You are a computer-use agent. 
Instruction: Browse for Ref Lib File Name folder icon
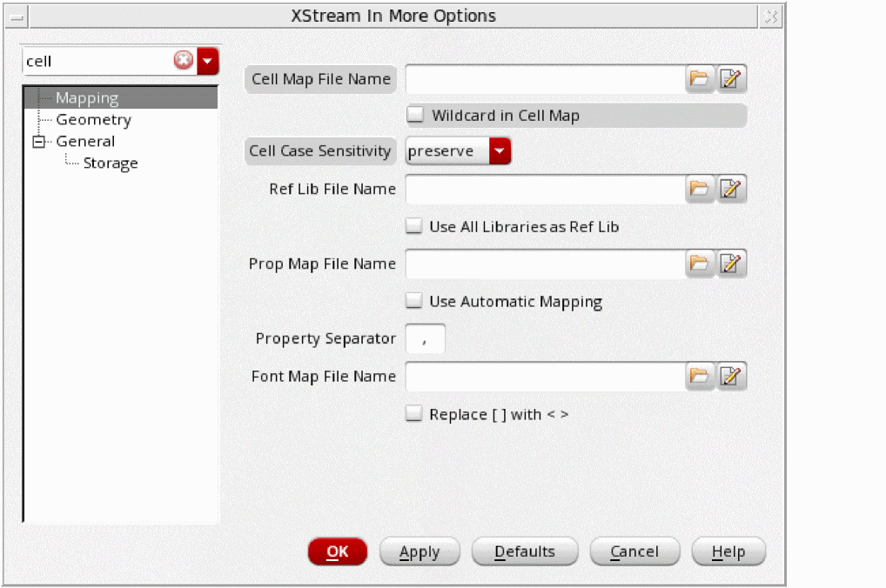(x=700, y=189)
